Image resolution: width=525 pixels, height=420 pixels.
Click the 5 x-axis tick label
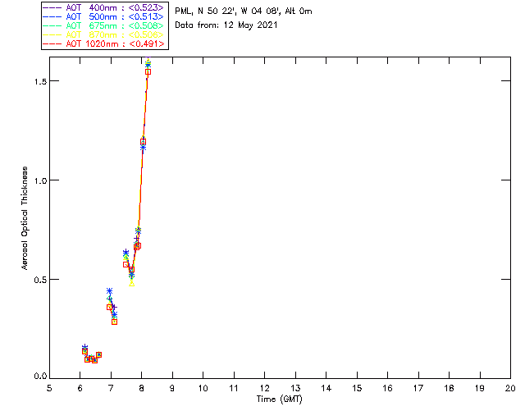tap(49, 388)
